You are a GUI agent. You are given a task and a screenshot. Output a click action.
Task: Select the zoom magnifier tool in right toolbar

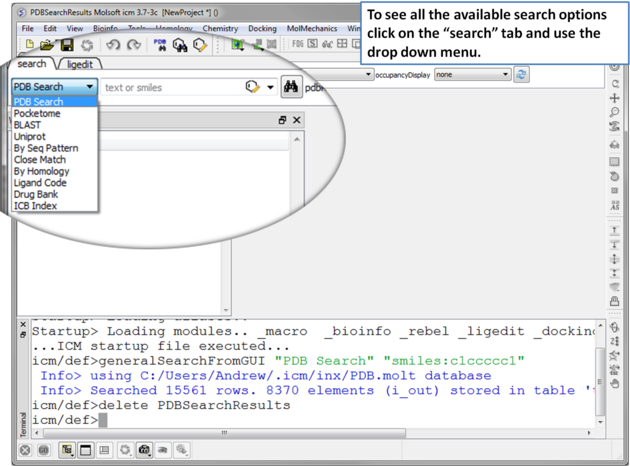pos(614,113)
